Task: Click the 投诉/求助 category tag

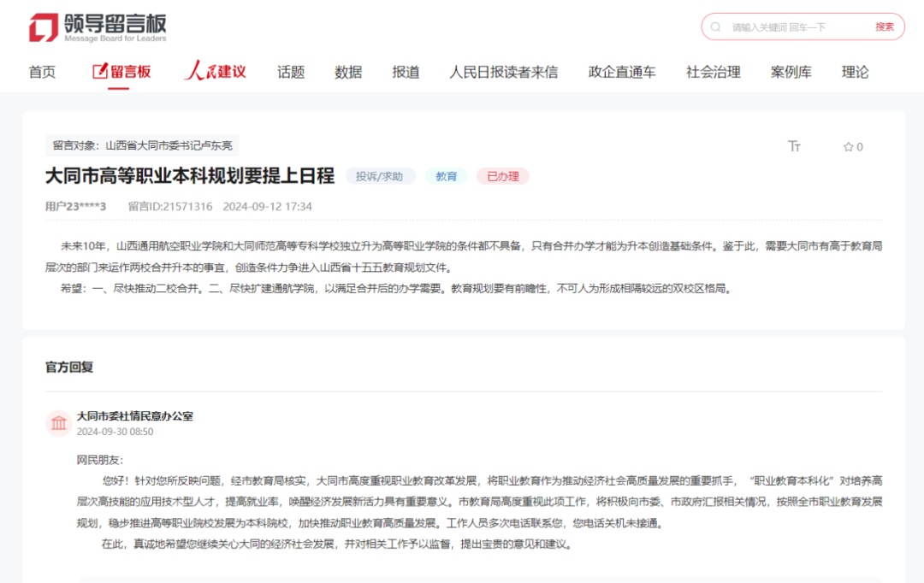Action: 380,176
